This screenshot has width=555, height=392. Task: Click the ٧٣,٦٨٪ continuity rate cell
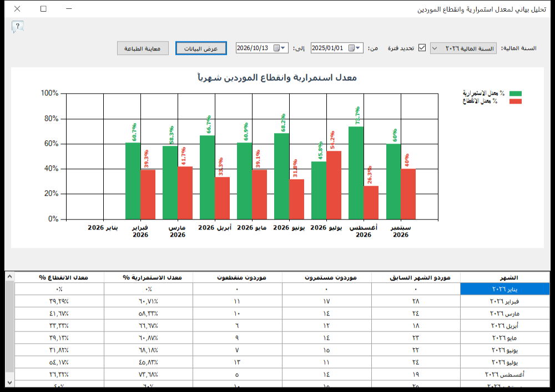[x=148, y=374]
